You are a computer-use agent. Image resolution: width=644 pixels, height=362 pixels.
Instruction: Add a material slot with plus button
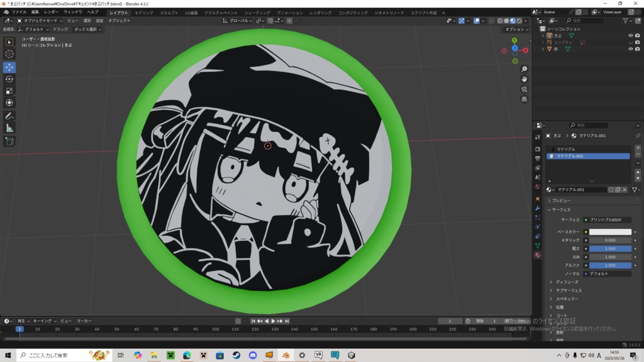pos(638,148)
